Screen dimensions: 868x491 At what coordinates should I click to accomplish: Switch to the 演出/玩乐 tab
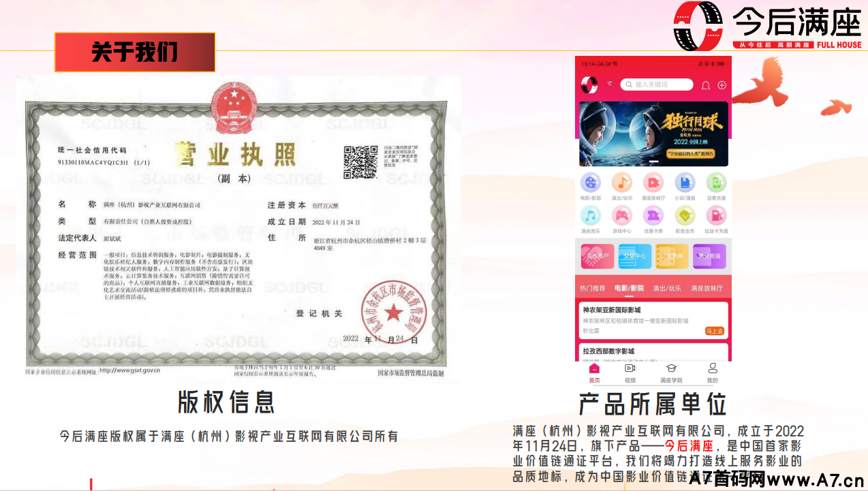pos(667,288)
